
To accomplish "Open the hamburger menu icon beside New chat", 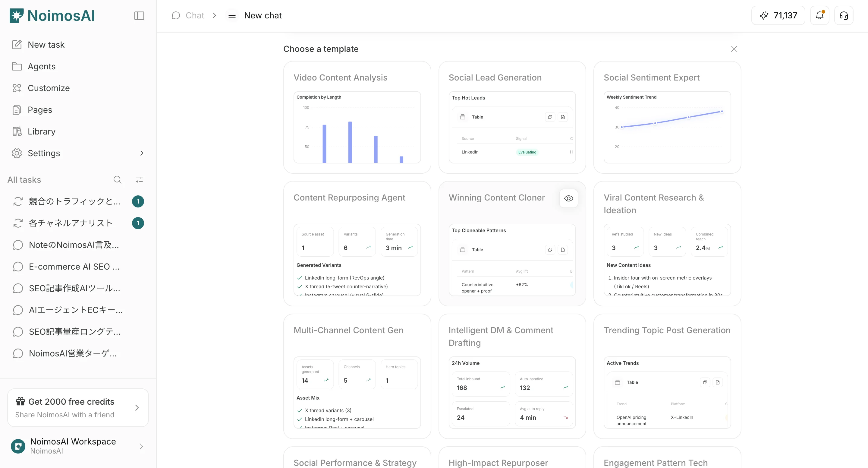I will (232, 15).
